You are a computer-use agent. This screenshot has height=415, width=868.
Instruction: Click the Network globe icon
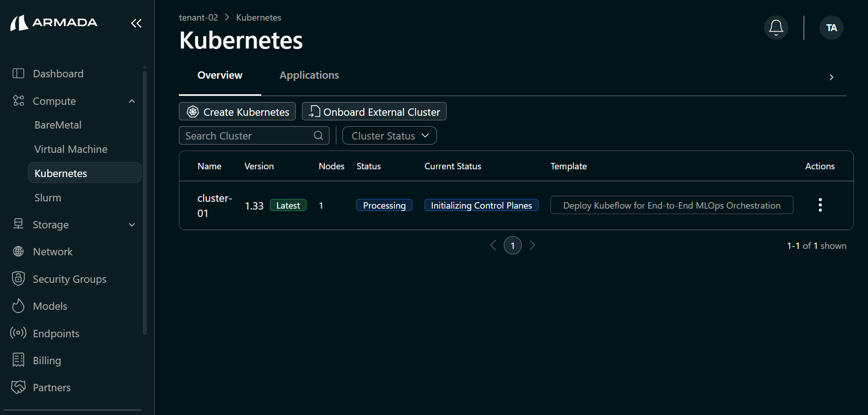click(18, 251)
